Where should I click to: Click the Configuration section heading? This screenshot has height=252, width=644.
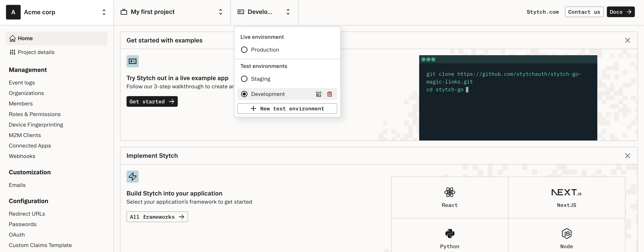point(29,201)
